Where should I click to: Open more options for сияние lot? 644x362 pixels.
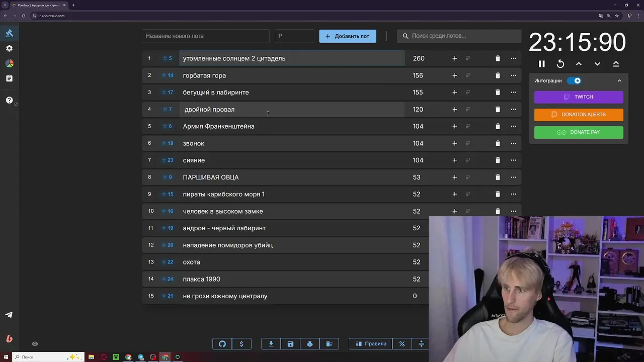513,160
